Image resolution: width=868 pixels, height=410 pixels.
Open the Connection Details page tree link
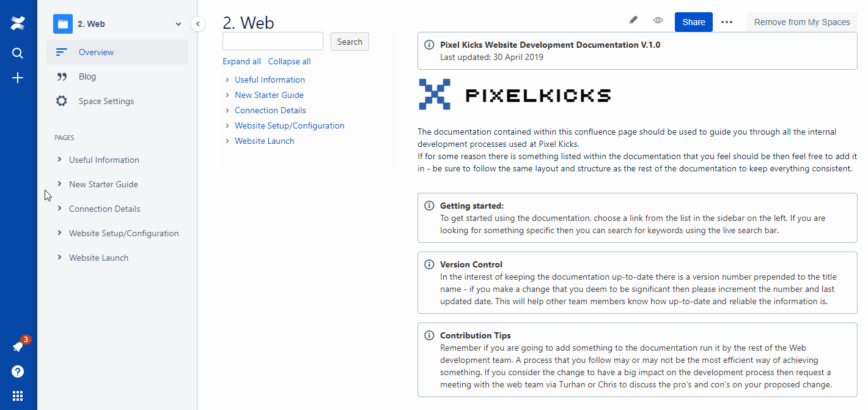coord(270,110)
